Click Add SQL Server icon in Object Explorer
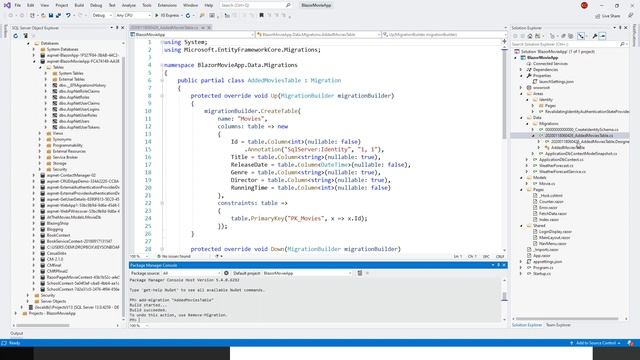This screenshot has width=640, height=360. click(25, 36)
